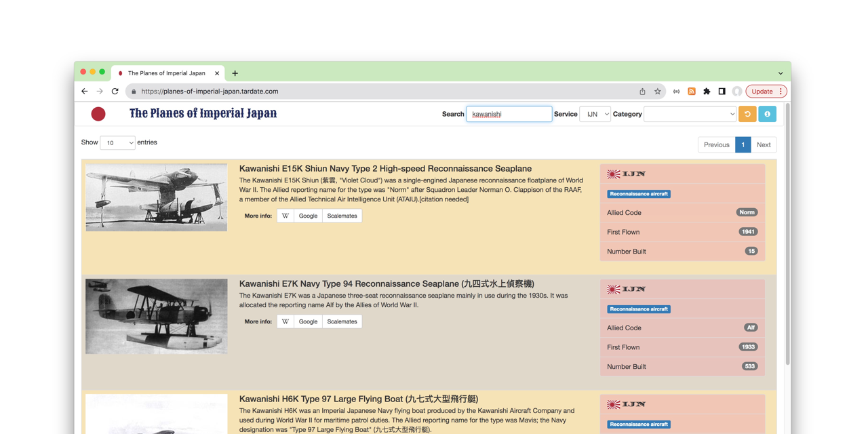Click the bookmark star in the address bar
The image size is (868, 434).
tap(657, 91)
